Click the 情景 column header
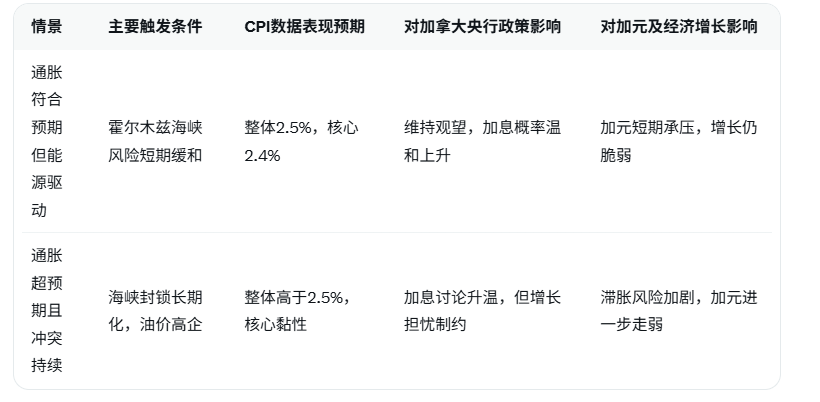Screen dimensions: 820x402 (x=46, y=27)
